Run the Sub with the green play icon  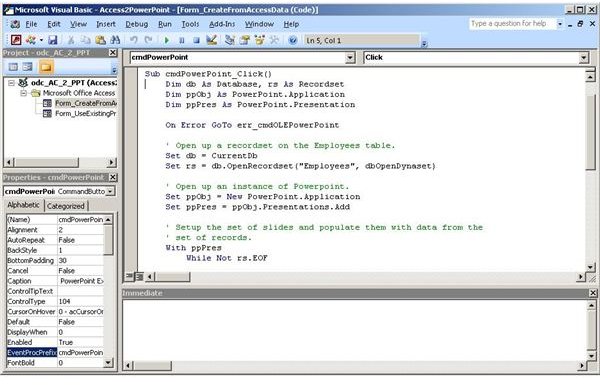166,40
